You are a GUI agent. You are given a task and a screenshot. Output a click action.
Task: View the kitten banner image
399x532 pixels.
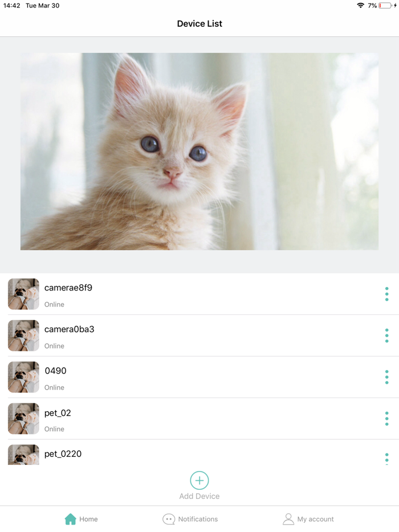(199, 152)
